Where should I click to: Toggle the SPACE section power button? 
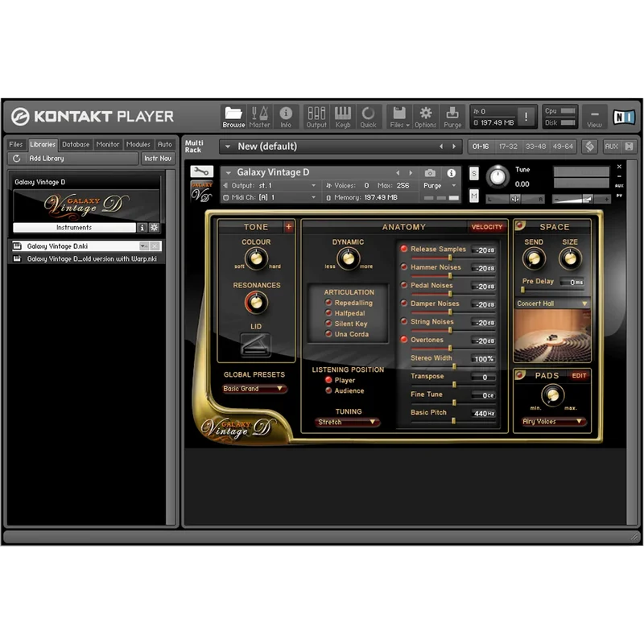pos(520,225)
